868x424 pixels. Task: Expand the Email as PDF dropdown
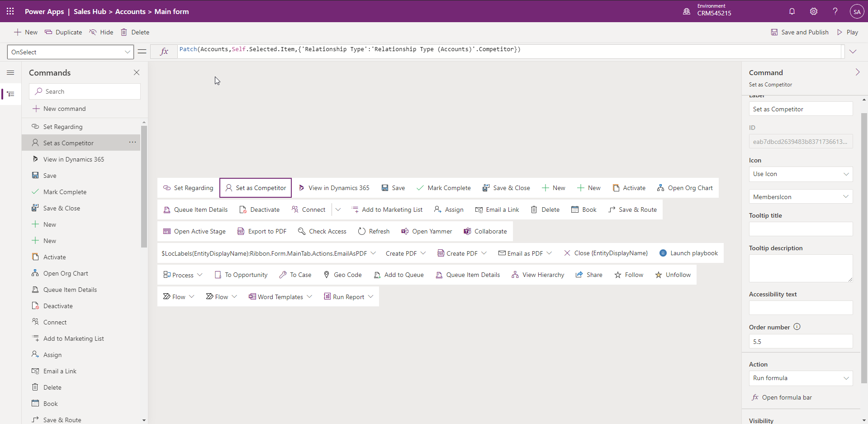pos(549,253)
